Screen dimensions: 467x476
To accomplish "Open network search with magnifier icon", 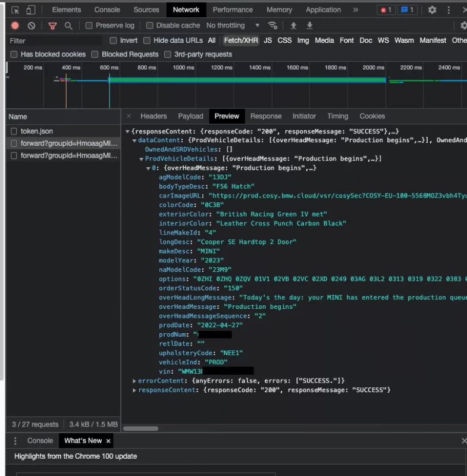I will point(68,26).
